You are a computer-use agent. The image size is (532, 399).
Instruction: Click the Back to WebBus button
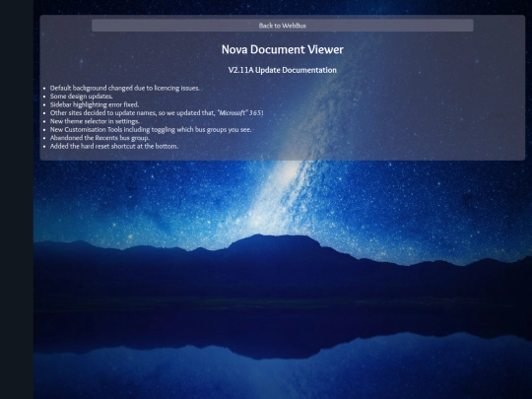click(x=283, y=26)
